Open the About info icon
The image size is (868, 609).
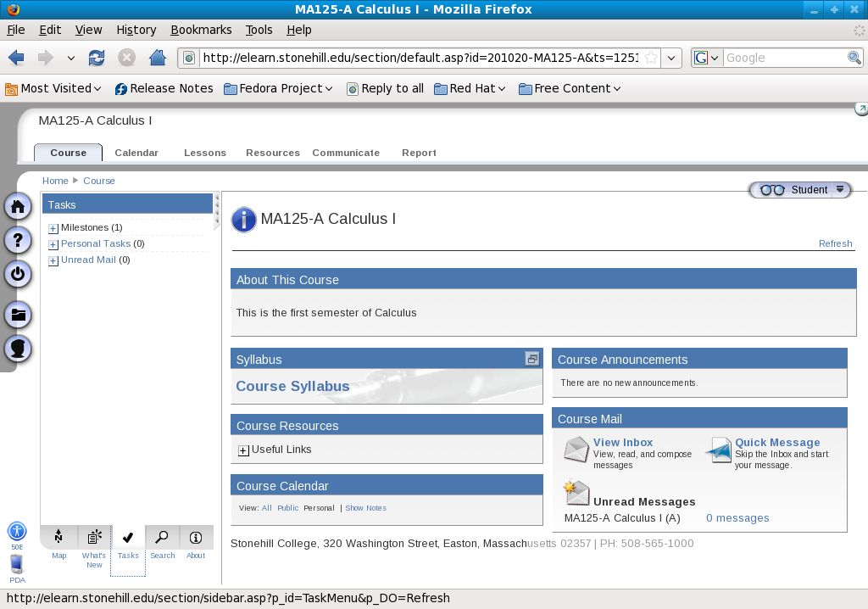pyautogui.click(x=196, y=537)
